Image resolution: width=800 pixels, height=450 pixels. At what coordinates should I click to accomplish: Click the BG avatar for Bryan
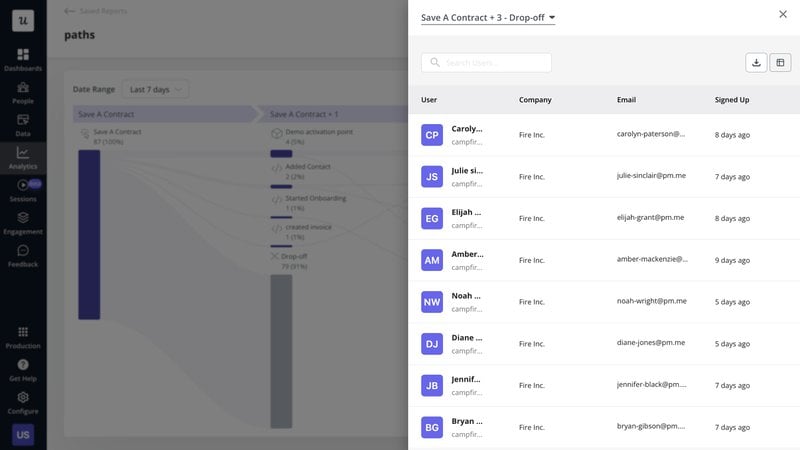pyautogui.click(x=432, y=427)
